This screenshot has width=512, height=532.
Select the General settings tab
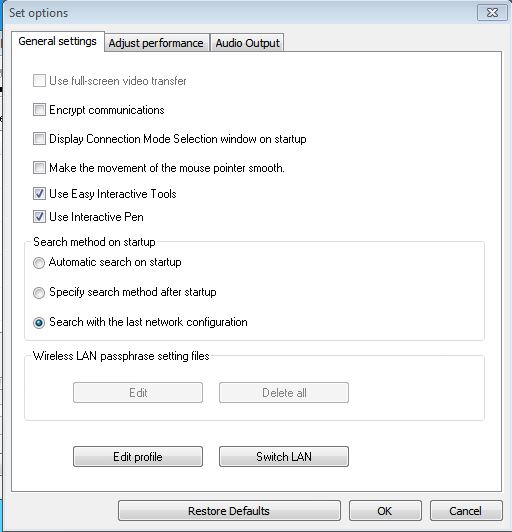click(x=58, y=41)
